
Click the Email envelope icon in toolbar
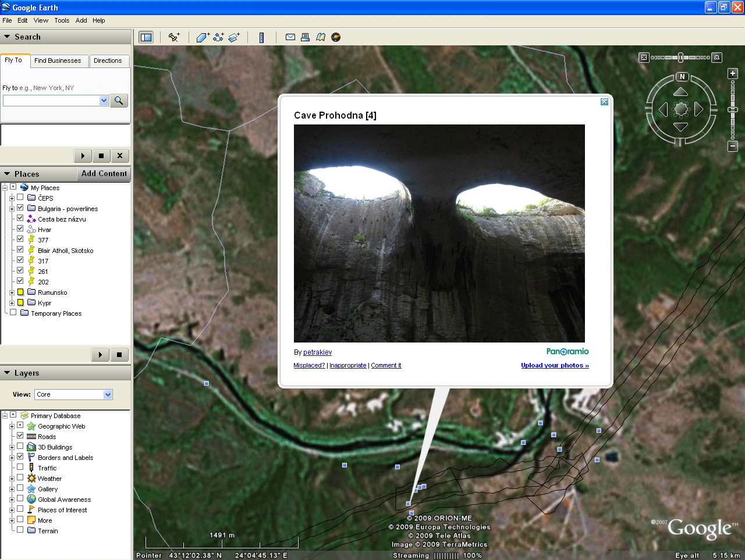[290, 37]
